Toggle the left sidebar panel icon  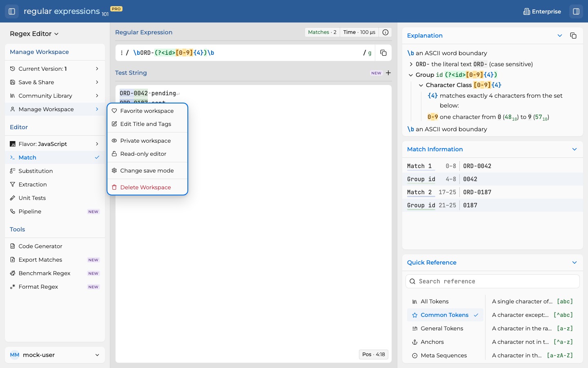tap(12, 11)
